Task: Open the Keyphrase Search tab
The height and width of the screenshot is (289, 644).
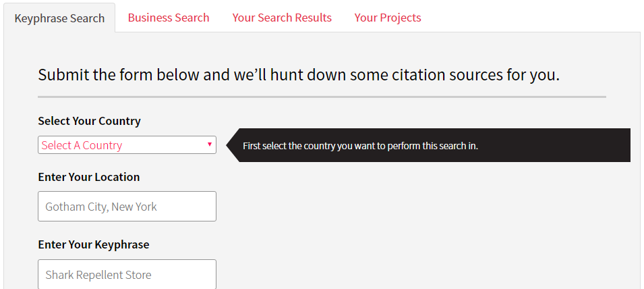Action: [59, 18]
